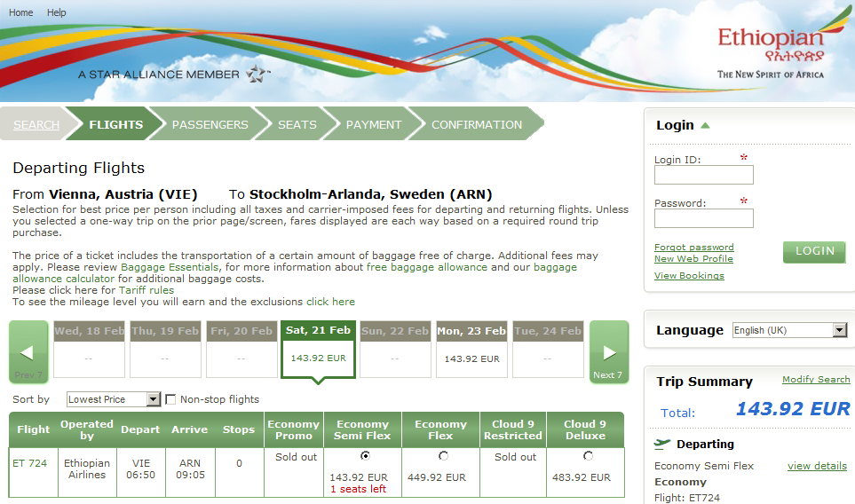Open the Forgot password link
The height and width of the screenshot is (504, 855).
[693, 247]
